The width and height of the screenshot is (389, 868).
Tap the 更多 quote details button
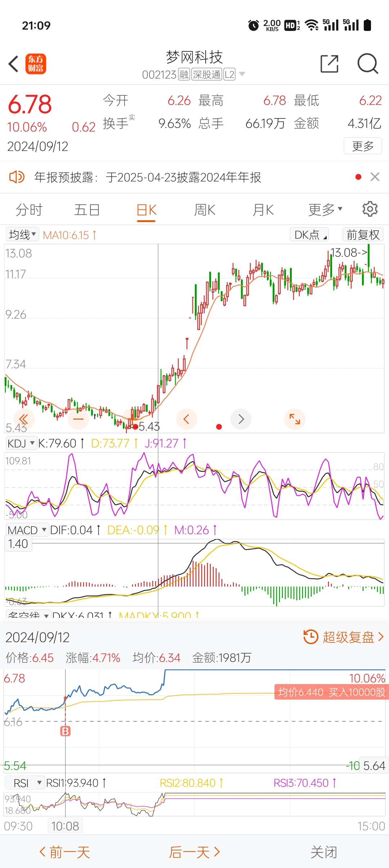click(x=363, y=146)
